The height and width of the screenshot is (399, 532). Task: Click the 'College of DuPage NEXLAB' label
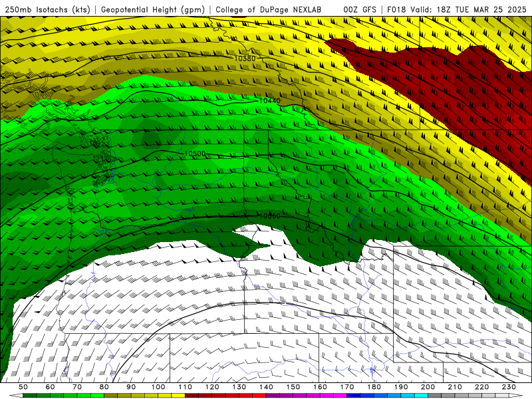pyautogui.click(x=268, y=9)
